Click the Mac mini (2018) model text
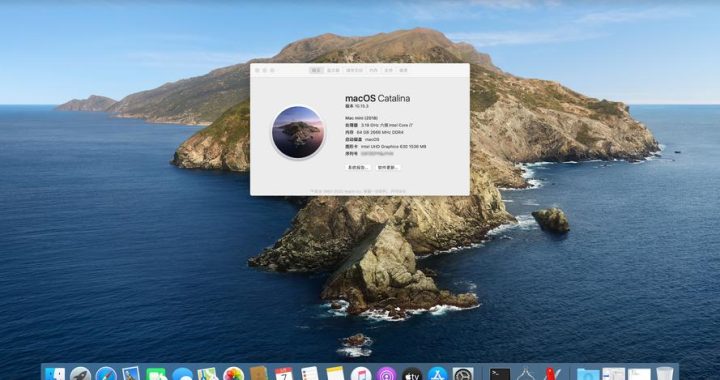Image resolution: width=720 pixels, height=380 pixels. point(361,118)
